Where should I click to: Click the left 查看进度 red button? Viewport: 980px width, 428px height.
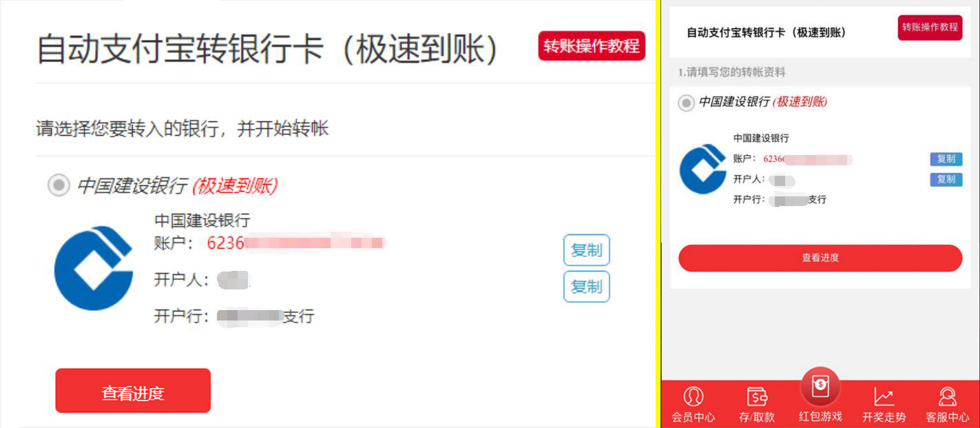pyautogui.click(x=133, y=391)
